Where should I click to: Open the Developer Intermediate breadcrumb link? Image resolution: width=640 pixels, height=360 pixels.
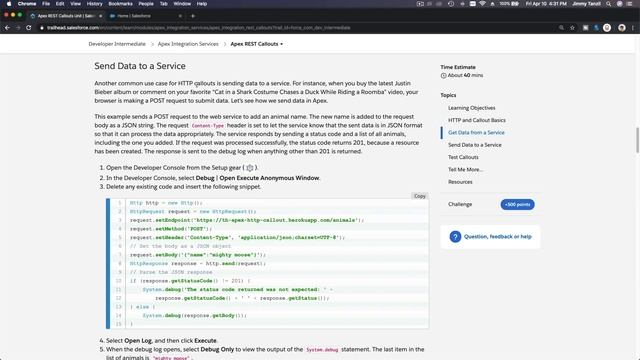(x=117, y=44)
